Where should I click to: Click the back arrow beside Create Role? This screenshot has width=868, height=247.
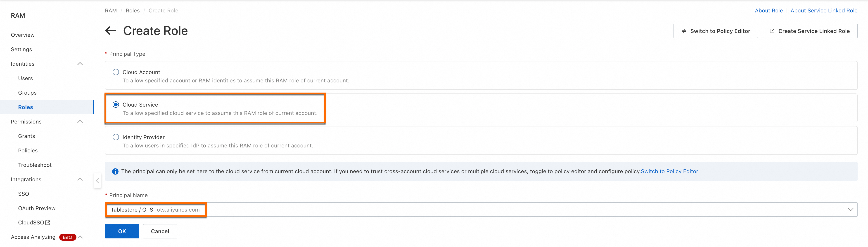[111, 31]
